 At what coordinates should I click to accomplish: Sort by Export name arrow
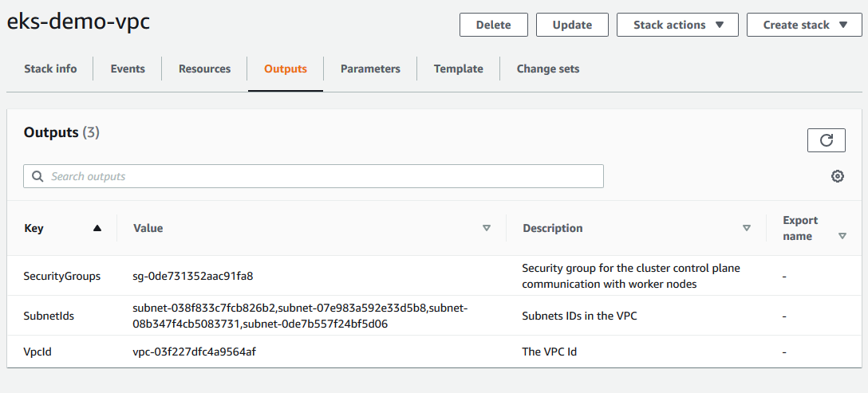842,236
